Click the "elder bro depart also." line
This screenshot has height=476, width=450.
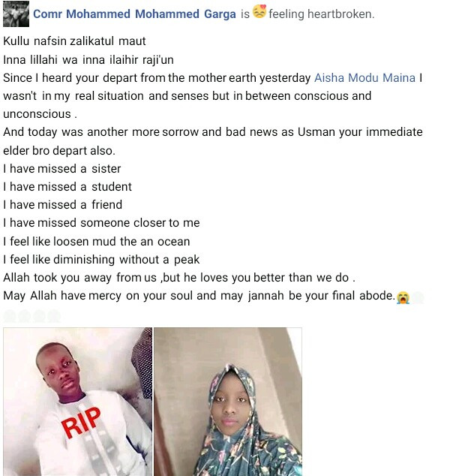coord(59,151)
